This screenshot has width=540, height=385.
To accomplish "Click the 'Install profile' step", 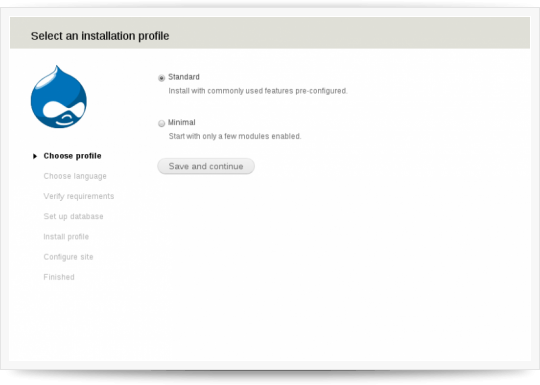I will 66,237.
